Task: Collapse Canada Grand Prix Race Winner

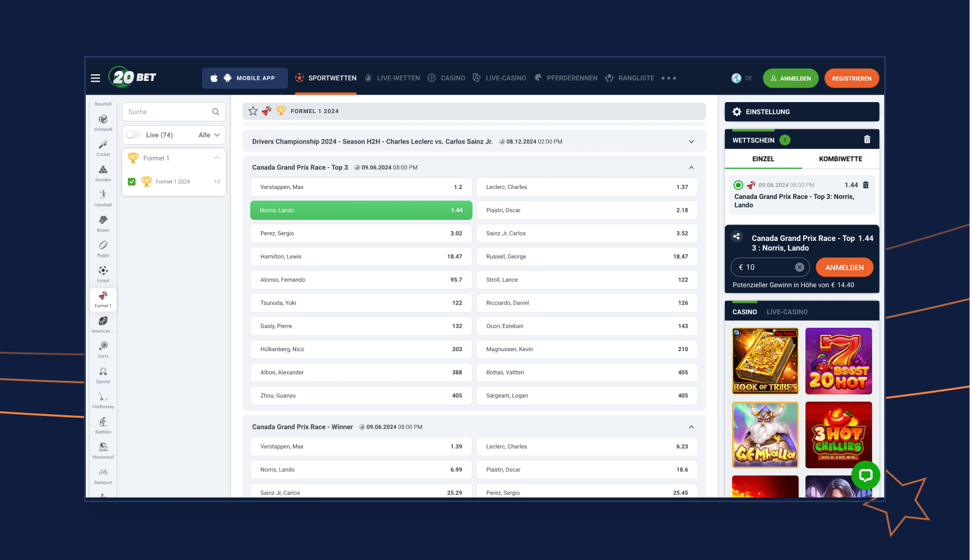Action: [x=692, y=427]
